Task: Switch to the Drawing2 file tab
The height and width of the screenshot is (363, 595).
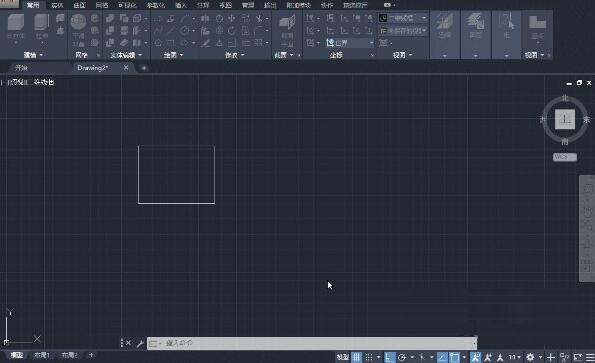Action: pos(93,68)
